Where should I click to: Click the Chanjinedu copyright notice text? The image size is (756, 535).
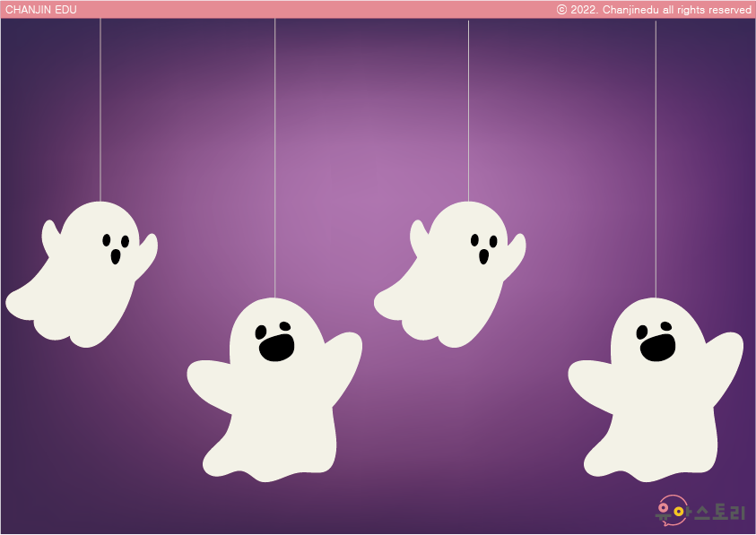pos(654,10)
